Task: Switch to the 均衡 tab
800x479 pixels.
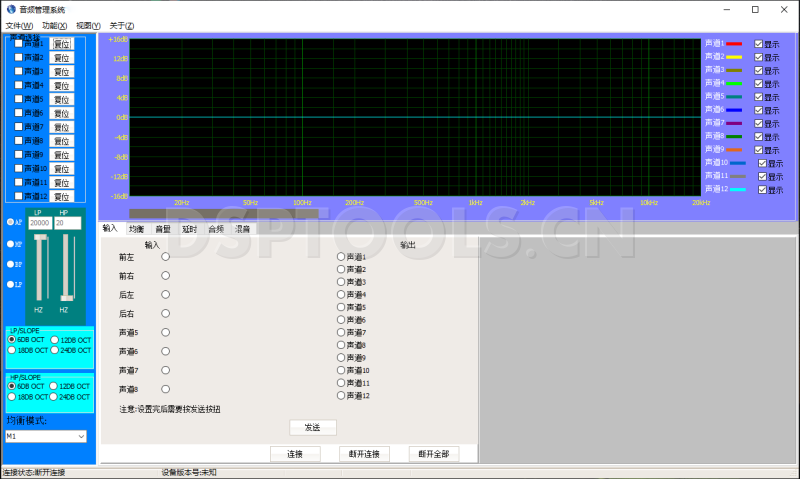Action: click(137, 229)
